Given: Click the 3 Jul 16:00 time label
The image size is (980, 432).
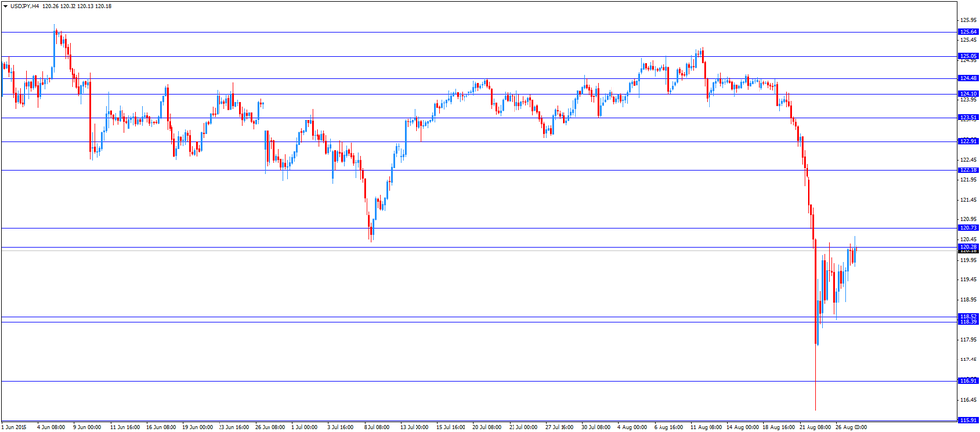Looking at the screenshot, I should tap(342, 428).
